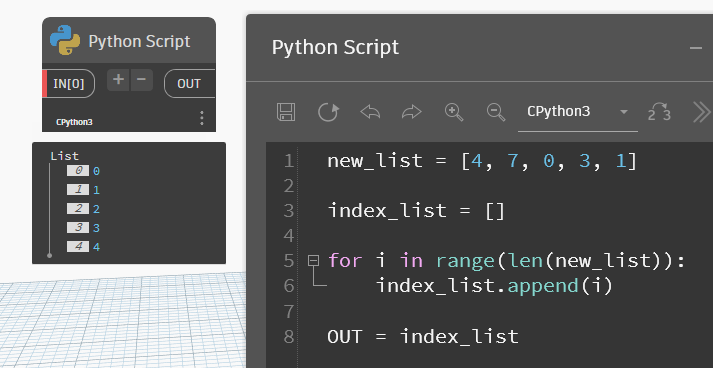The height and width of the screenshot is (368, 713).
Task: Open node options three-dot menu
Action: click(202, 118)
